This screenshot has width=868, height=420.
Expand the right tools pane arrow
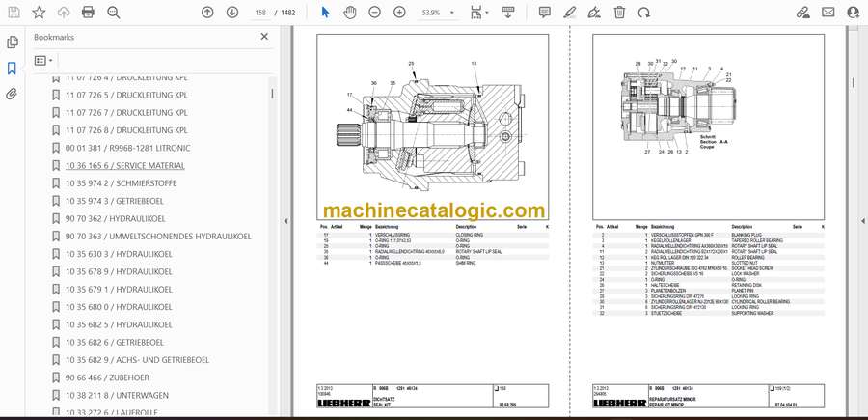(862, 221)
